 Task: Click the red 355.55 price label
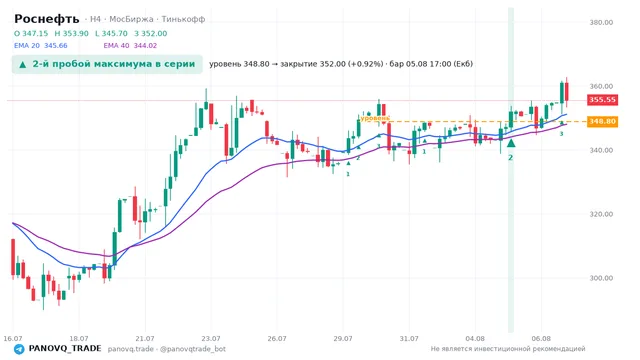[x=602, y=100]
